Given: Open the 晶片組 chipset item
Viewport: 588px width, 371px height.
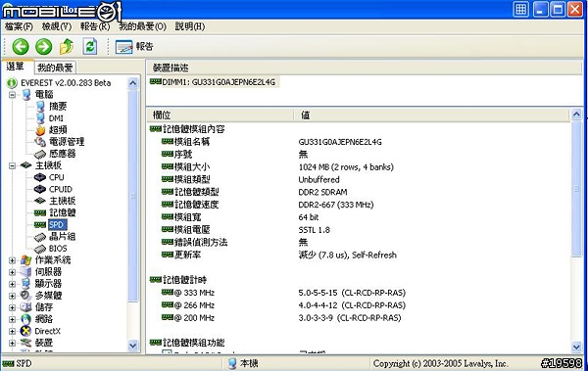Looking at the screenshot, I should tap(63, 237).
